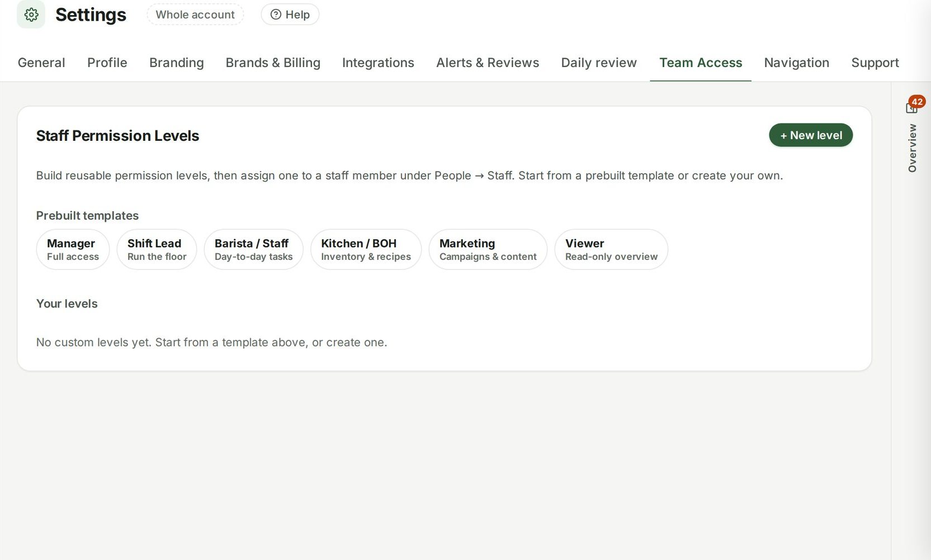The image size is (931, 560).
Task: Select the Kitchen / BOH template
Action: coord(366,249)
